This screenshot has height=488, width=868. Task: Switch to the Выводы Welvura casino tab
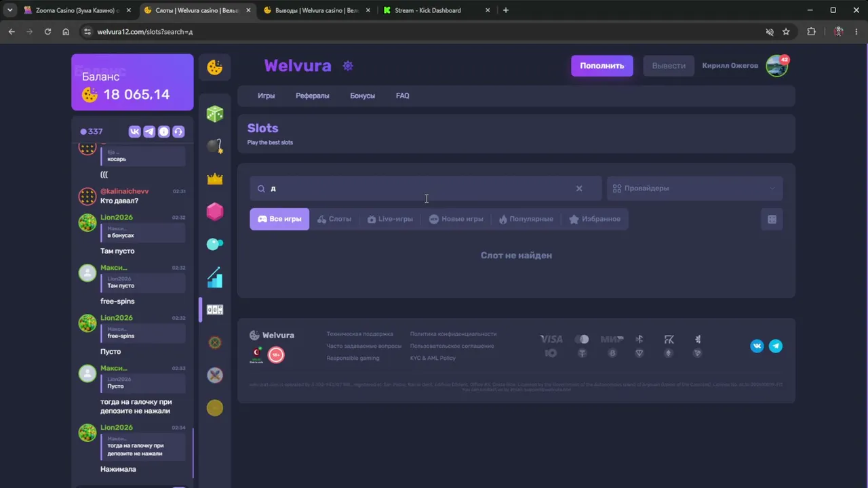click(317, 10)
